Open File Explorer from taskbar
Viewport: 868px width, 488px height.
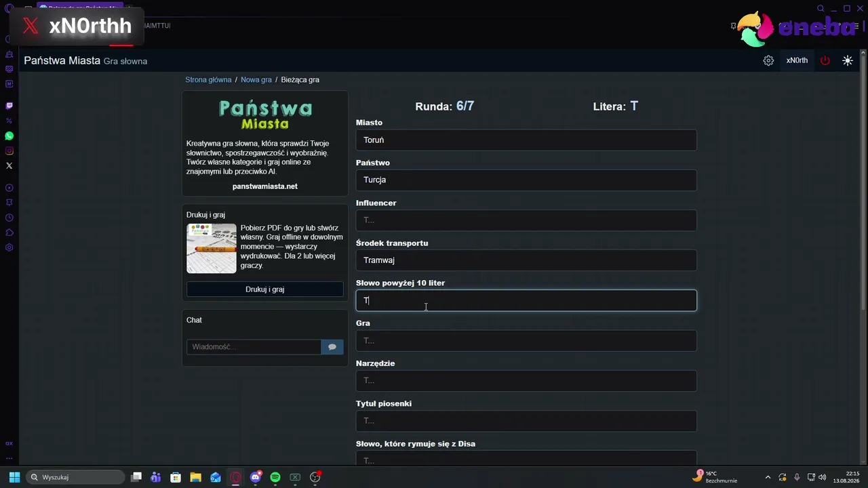pos(195,477)
